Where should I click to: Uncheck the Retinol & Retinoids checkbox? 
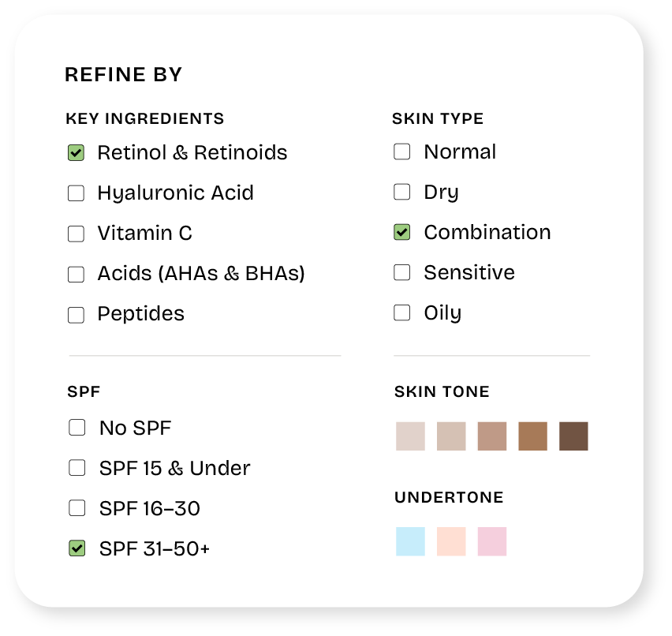[x=76, y=153]
